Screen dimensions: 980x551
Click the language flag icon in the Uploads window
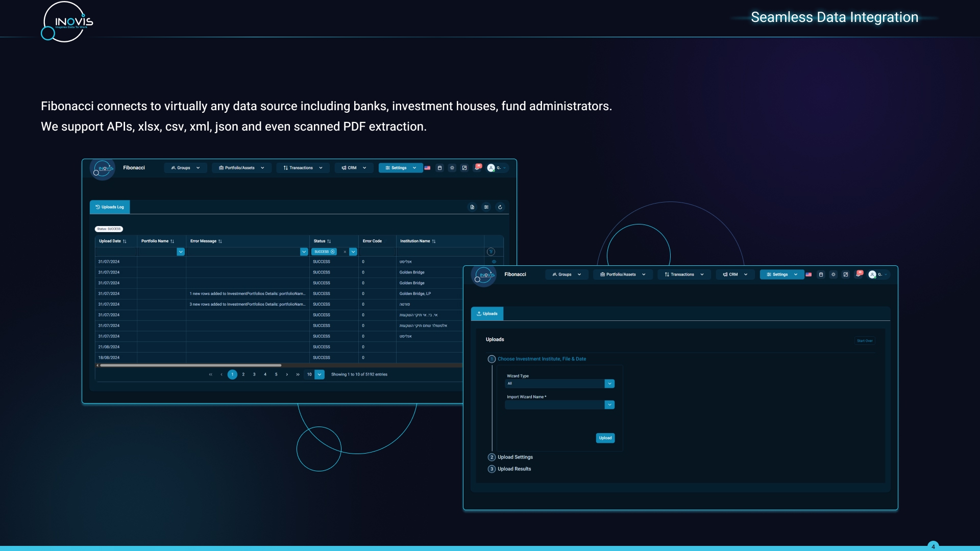click(x=808, y=274)
